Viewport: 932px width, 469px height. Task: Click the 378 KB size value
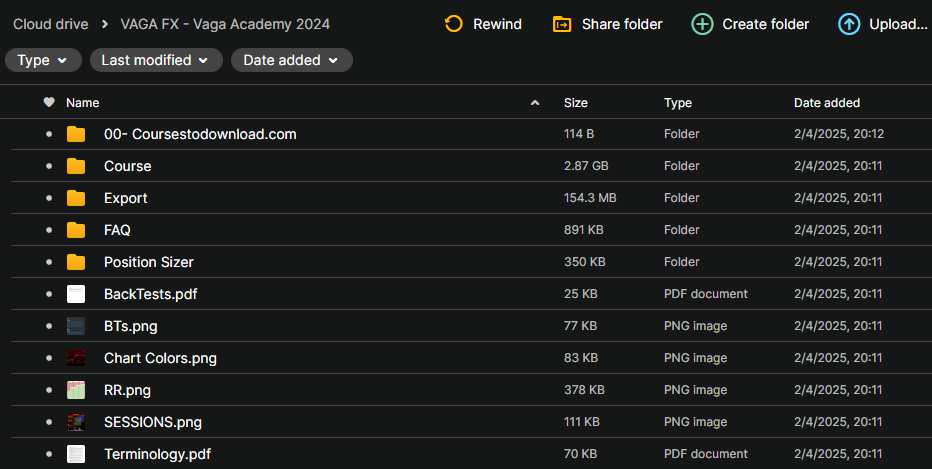[584, 390]
